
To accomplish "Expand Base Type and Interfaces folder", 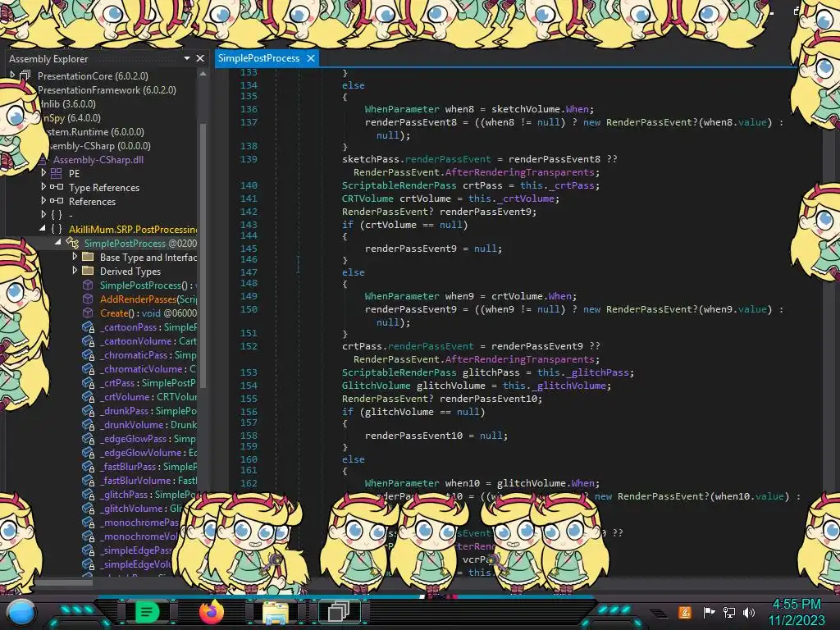I will (75, 257).
